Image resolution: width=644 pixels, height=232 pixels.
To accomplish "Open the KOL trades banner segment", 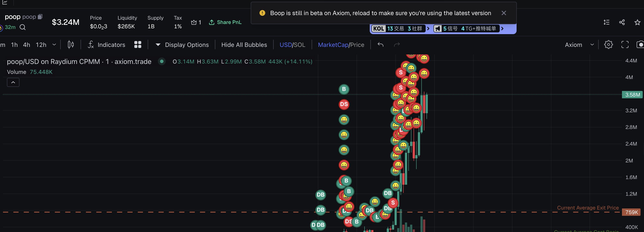I will 398,29.
